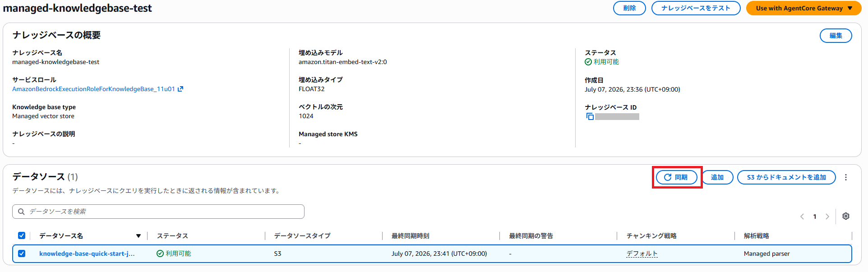Click the 最終同期時刻 column header
The width and height of the screenshot is (868, 272).
[410, 236]
